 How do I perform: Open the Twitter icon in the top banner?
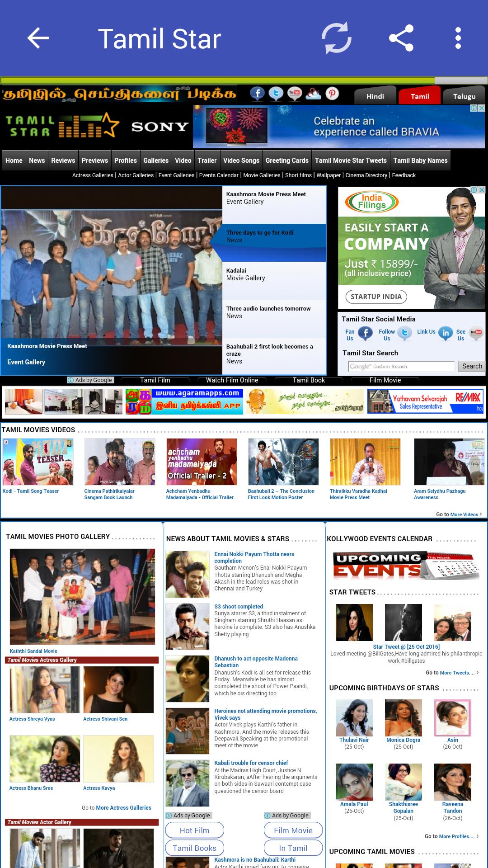tap(276, 94)
